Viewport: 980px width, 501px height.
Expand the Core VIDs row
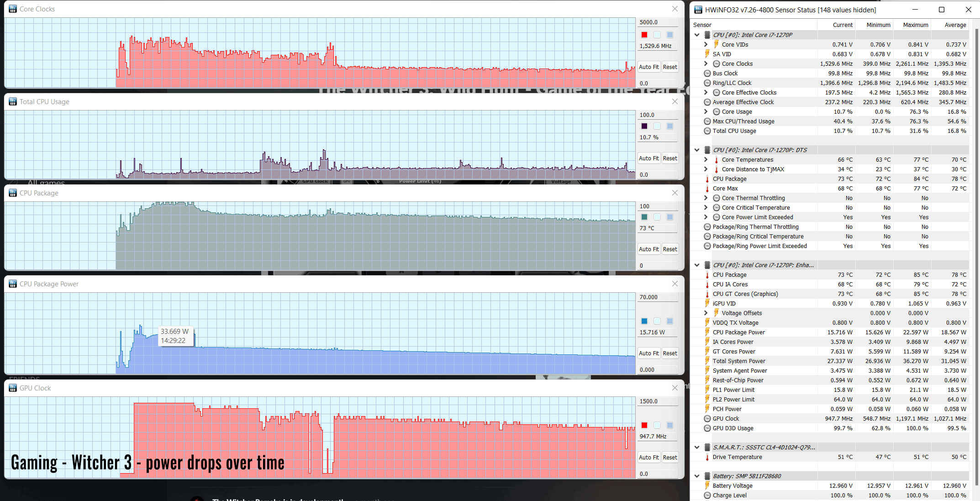point(706,44)
